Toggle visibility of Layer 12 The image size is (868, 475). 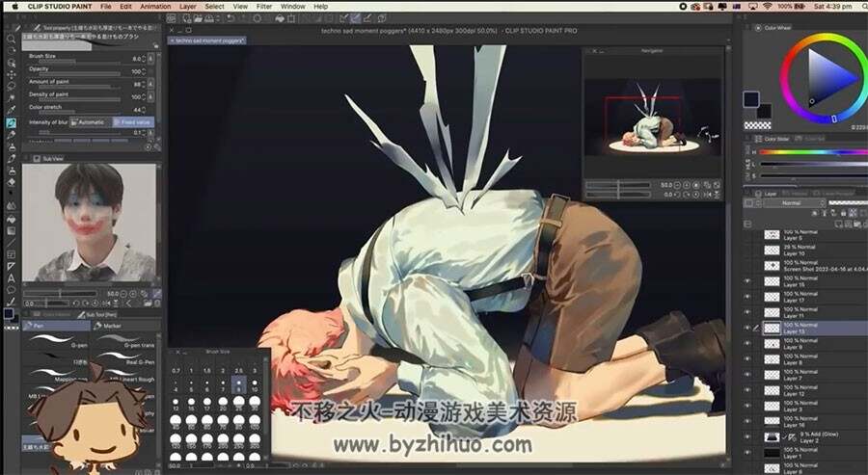pyautogui.click(x=747, y=390)
